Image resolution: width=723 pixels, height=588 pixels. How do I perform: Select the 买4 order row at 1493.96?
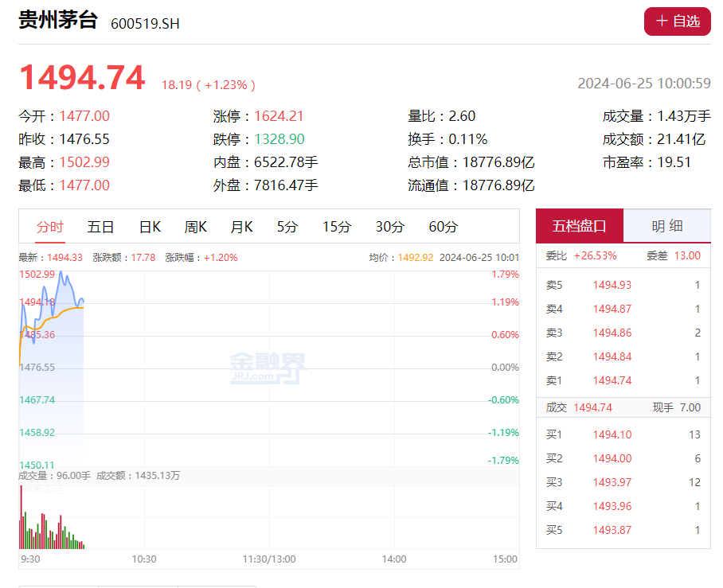(x=623, y=507)
